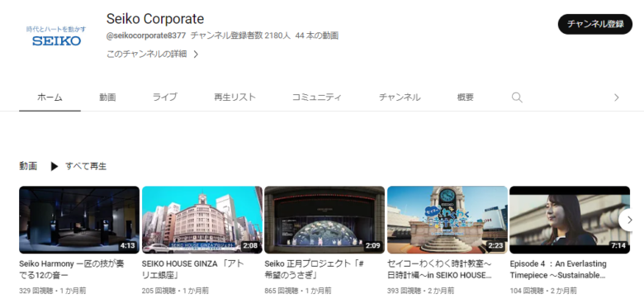The width and height of the screenshot is (644, 299).
Task: Click the Episode 4 An Everlasting Timepiece title
Action: [x=559, y=269]
